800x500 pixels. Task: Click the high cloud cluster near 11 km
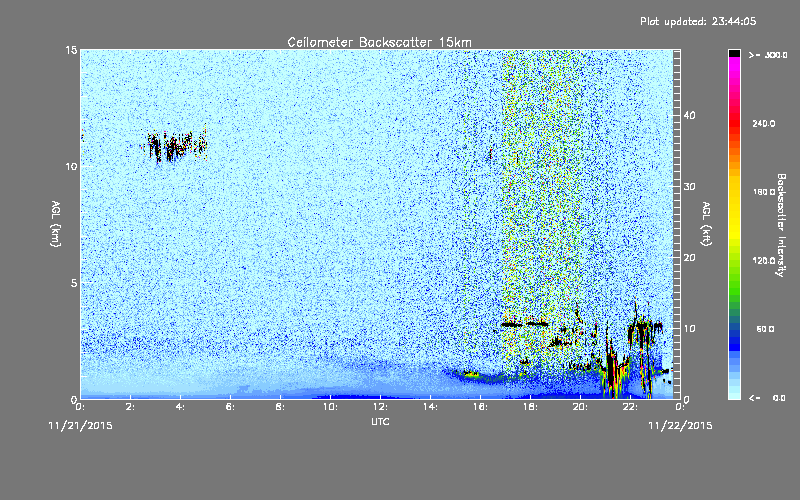[174, 145]
